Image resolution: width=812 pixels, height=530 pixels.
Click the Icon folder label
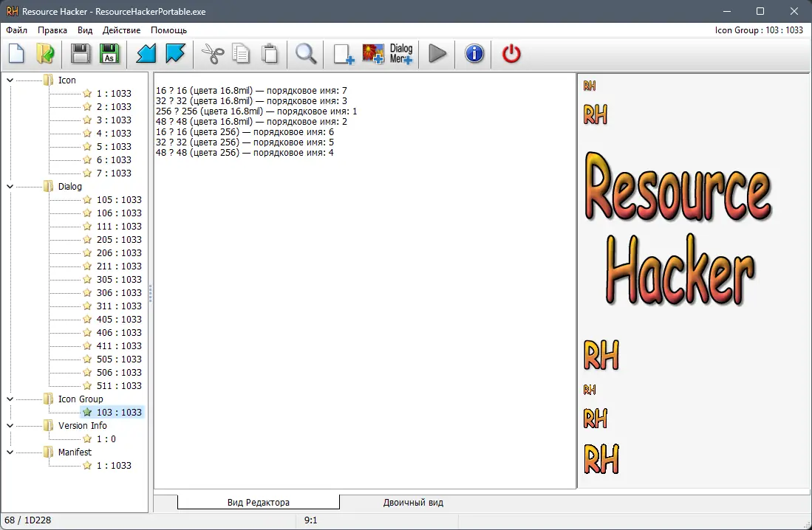(x=66, y=80)
